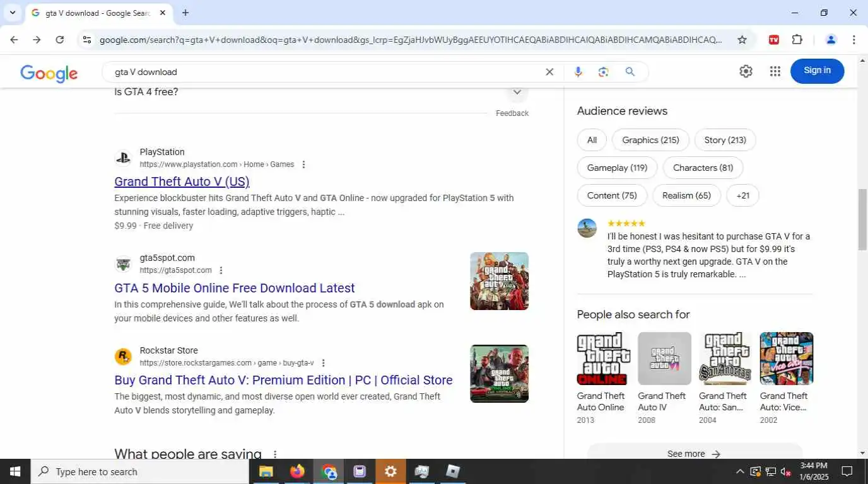Click the PlayStation site favicon

(x=123, y=158)
